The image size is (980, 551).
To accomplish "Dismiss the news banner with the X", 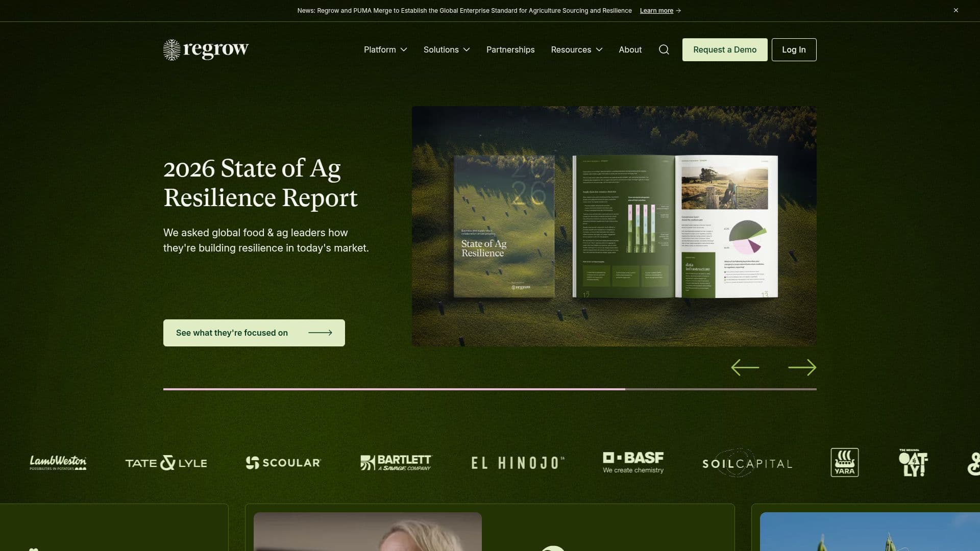I will 956,10.
